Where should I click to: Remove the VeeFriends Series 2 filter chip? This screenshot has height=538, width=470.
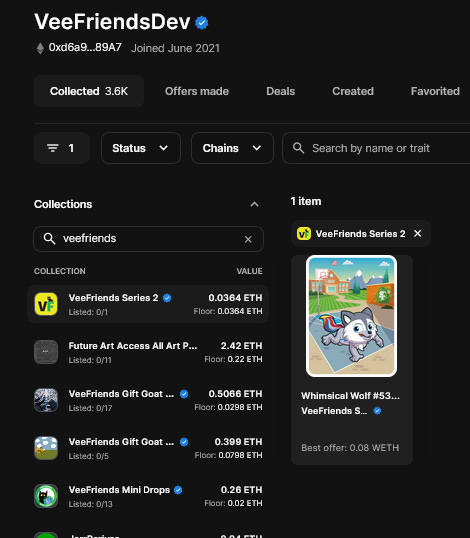pos(418,234)
